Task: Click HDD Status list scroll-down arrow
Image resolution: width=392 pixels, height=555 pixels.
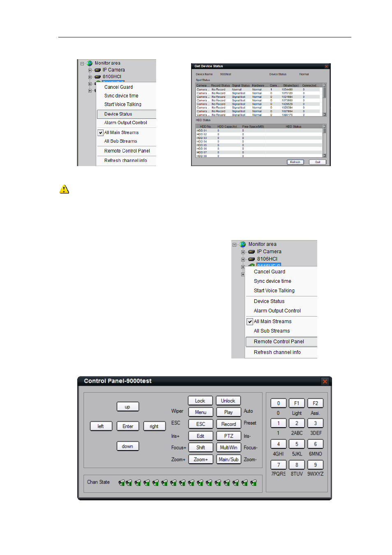Action: (324, 155)
